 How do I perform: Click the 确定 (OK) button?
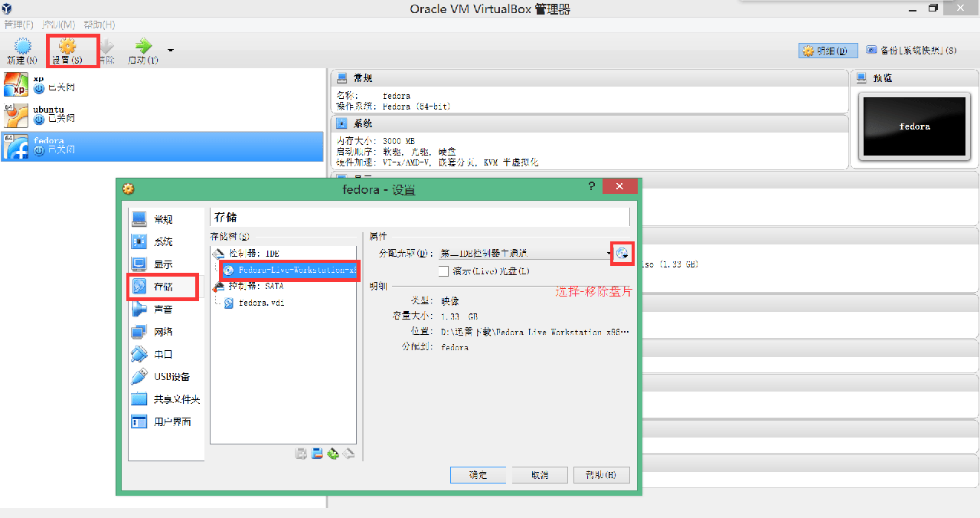pos(479,475)
